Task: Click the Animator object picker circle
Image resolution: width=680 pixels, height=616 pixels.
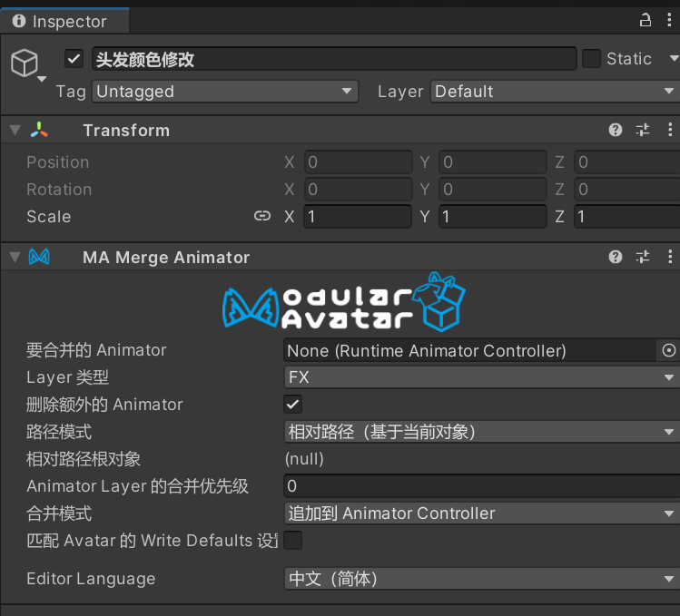Action: point(669,350)
